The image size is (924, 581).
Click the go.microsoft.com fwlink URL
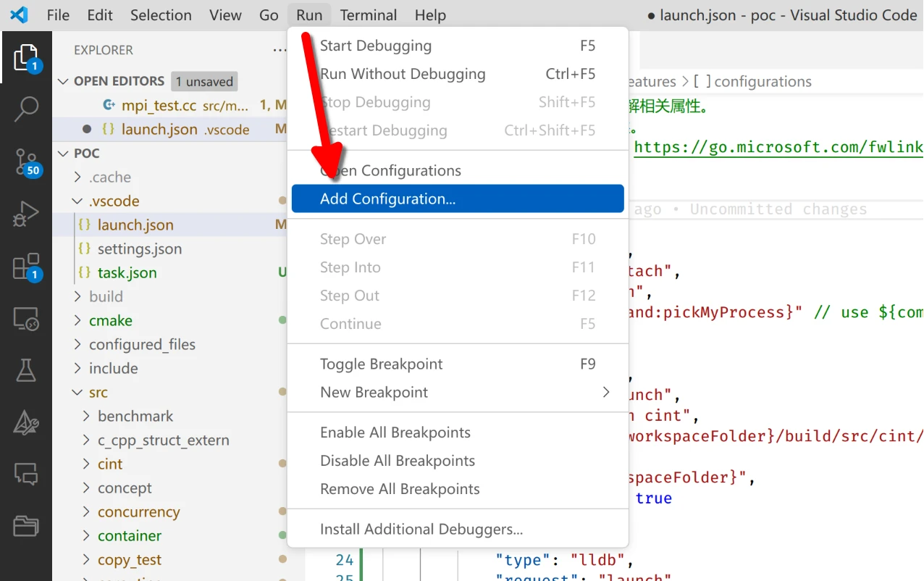[778, 147]
